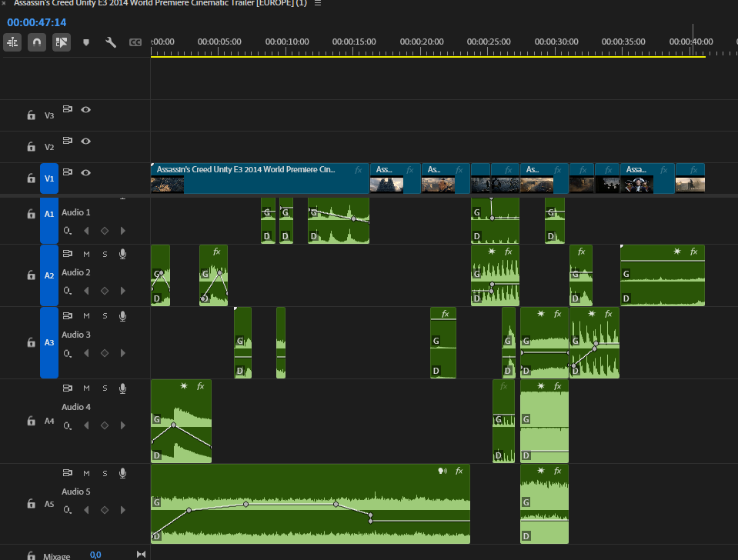Click the voice-over record microphone on Audio 3
Image resolution: width=738 pixels, height=560 pixels.
pos(122,315)
